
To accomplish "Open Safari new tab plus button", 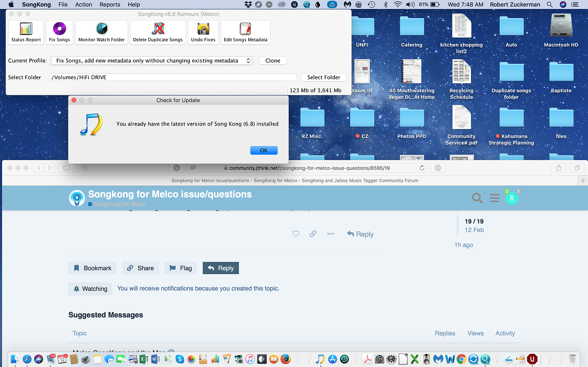I will coord(583,181).
